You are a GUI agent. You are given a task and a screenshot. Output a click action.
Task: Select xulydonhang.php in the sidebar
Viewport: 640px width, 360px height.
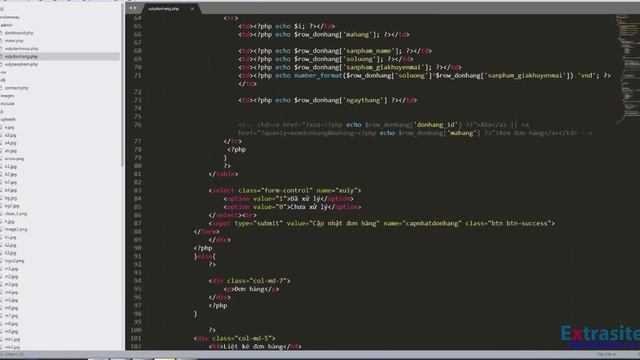[x=21, y=56]
